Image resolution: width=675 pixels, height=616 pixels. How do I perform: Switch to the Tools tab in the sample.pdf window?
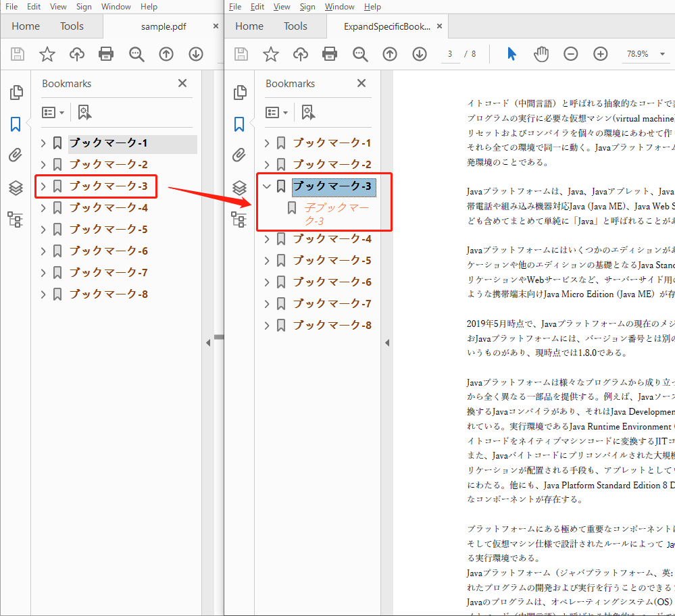point(72,26)
